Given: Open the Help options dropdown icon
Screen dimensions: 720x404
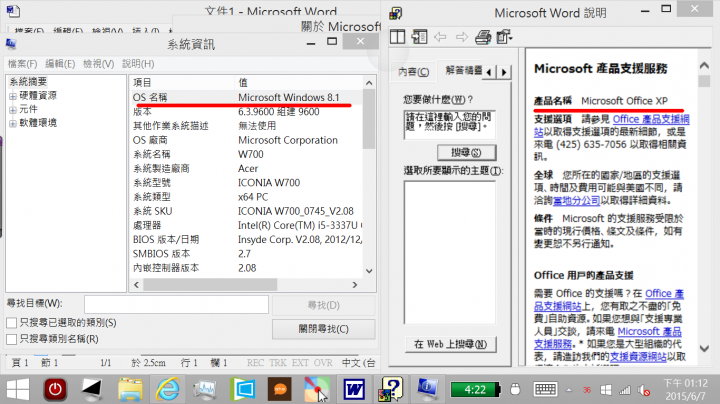Looking at the screenshot, I should point(504,37).
